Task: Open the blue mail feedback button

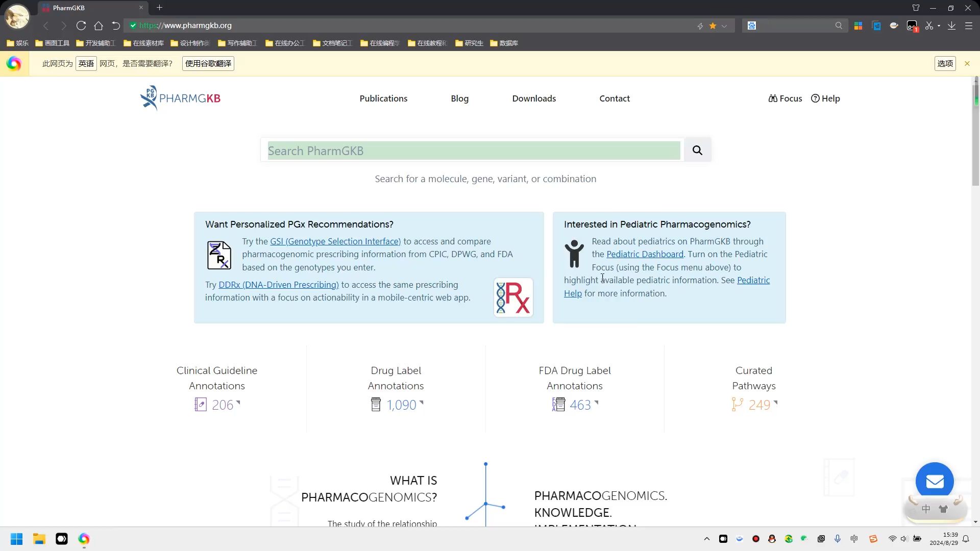Action: (x=935, y=481)
